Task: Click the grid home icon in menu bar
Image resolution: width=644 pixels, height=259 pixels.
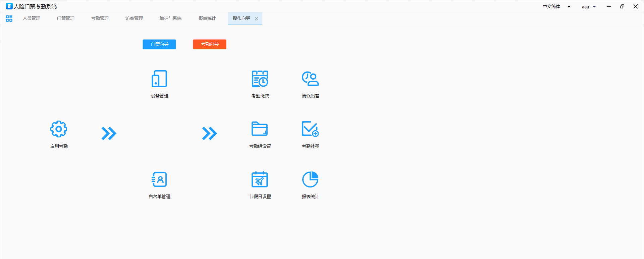Action: point(9,18)
